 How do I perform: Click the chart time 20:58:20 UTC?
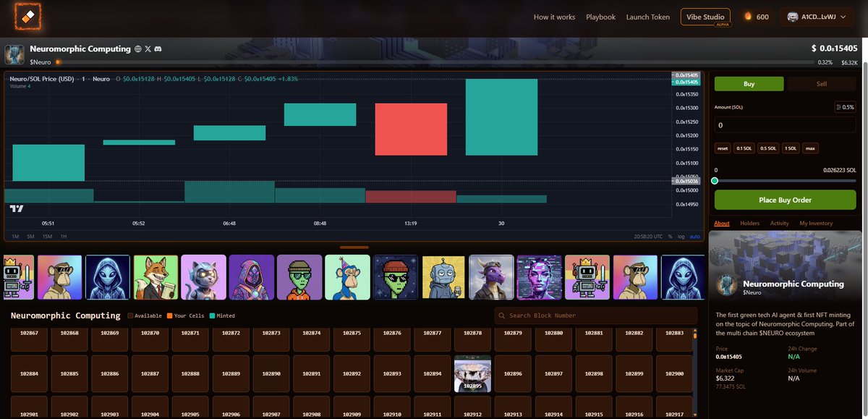coord(648,237)
